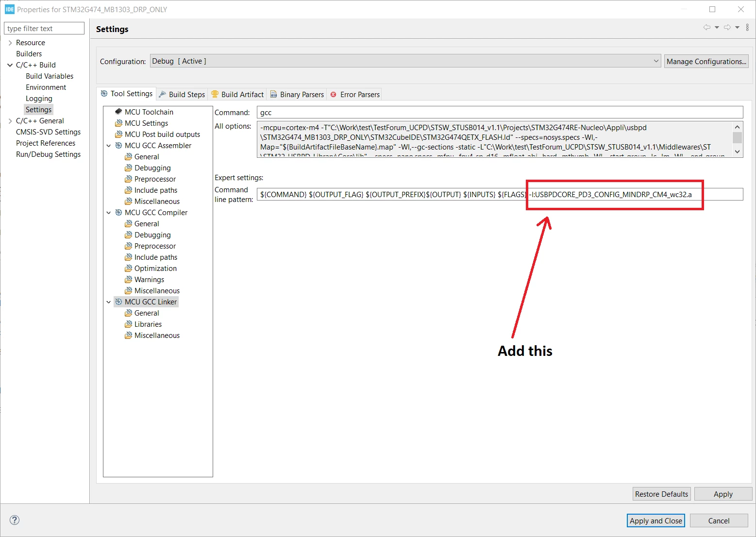Click the Linker General option icon
Screen dimensions: 756x537
point(128,313)
